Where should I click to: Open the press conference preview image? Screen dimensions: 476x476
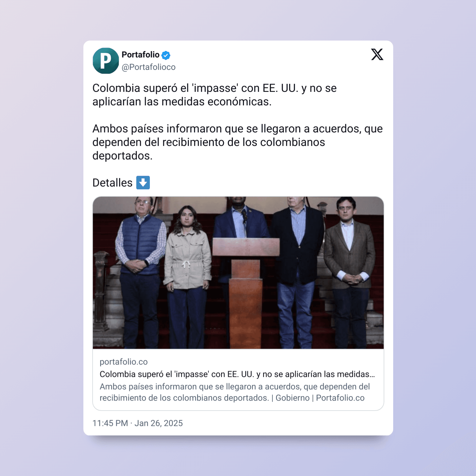tap(238, 273)
